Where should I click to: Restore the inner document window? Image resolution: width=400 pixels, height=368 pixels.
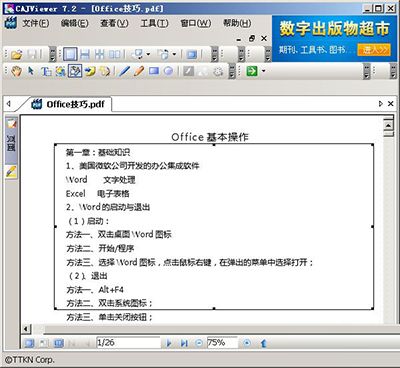point(252,38)
